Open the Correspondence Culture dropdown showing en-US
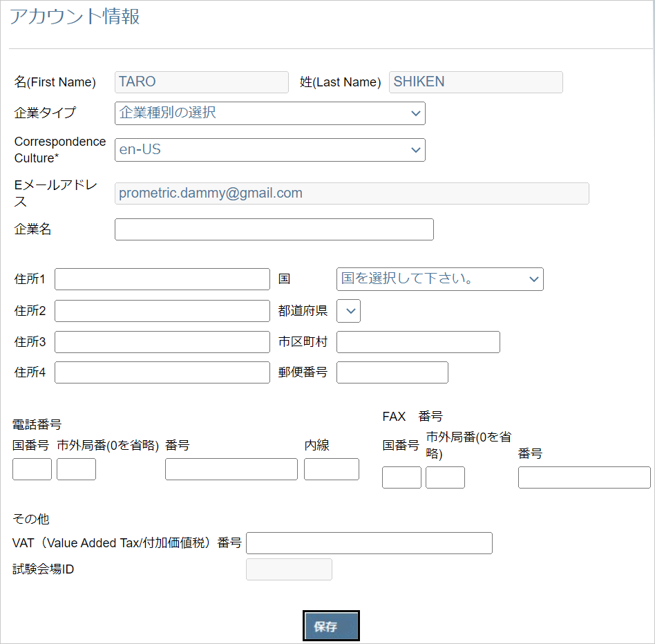Viewport: 655px width, 644px height. click(x=269, y=150)
